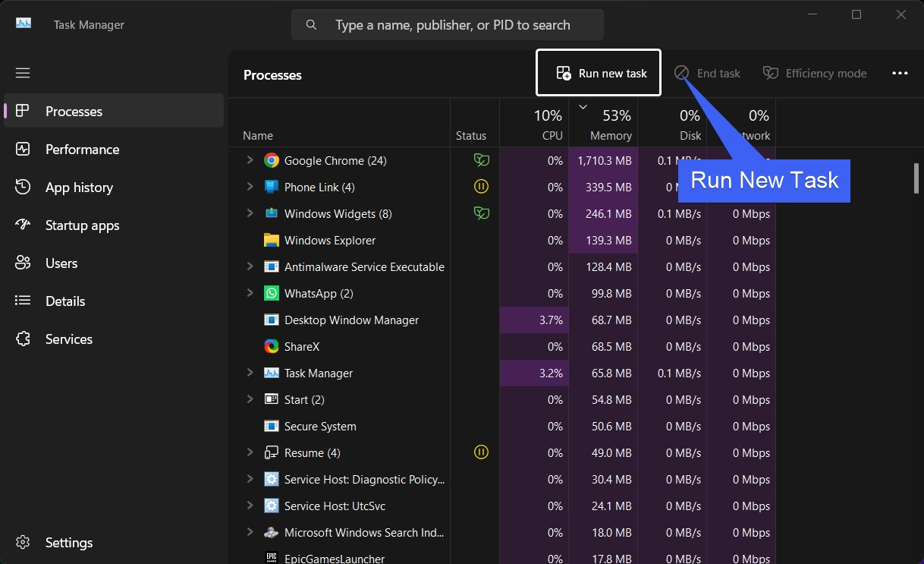Image resolution: width=924 pixels, height=564 pixels.
Task: Switch to the Processes page
Action: [114, 112]
